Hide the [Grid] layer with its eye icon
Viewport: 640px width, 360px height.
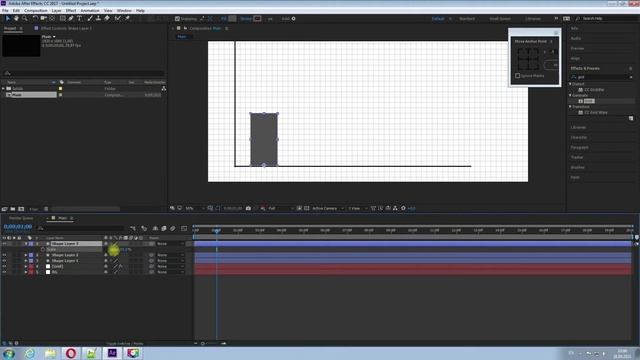pos(4,267)
